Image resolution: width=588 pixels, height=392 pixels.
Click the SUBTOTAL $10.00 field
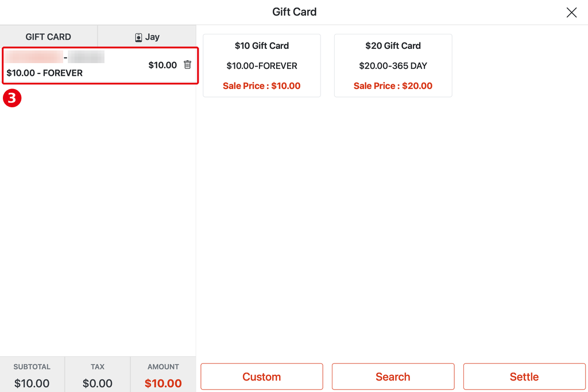32,375
